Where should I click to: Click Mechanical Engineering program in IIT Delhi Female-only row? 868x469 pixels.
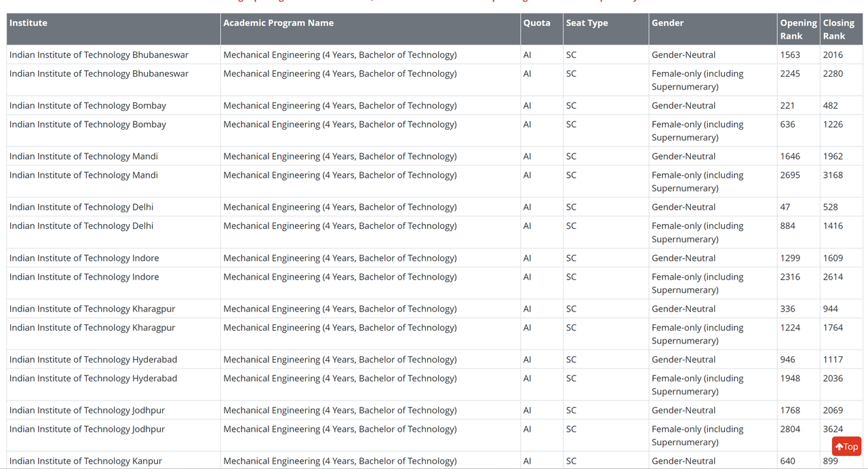370,232
